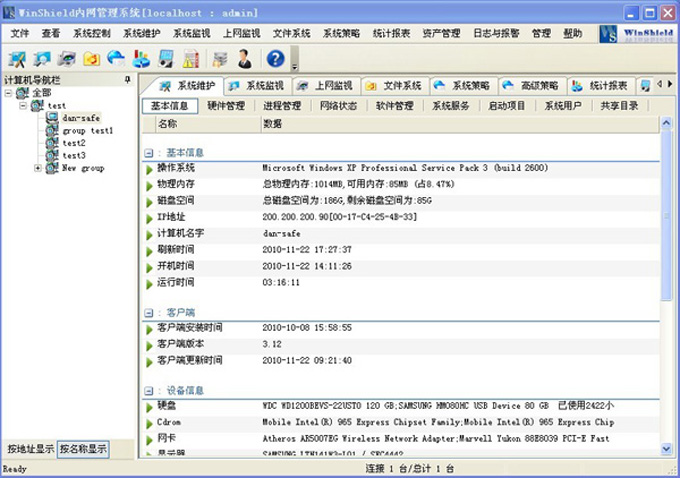The height and width of the screenshot is (478, 680).
Task: Open the 网络状态 sub-tab
Action: click(338, 106)
